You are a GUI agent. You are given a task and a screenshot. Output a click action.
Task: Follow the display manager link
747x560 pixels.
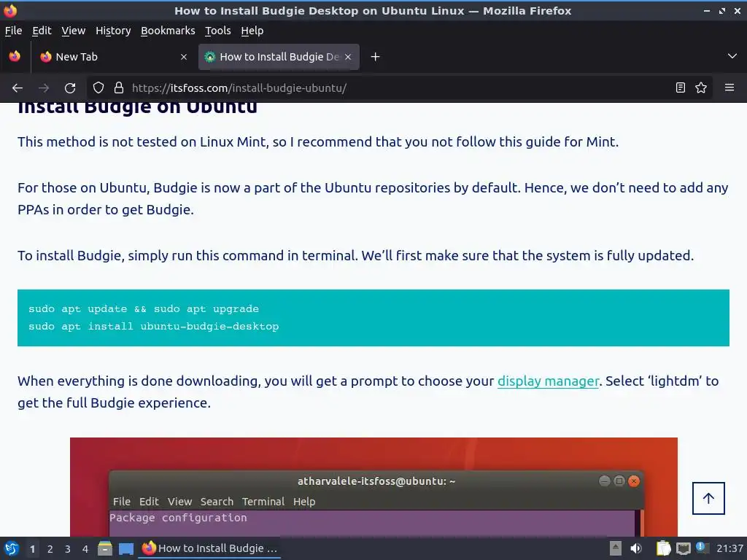point(548,381)
